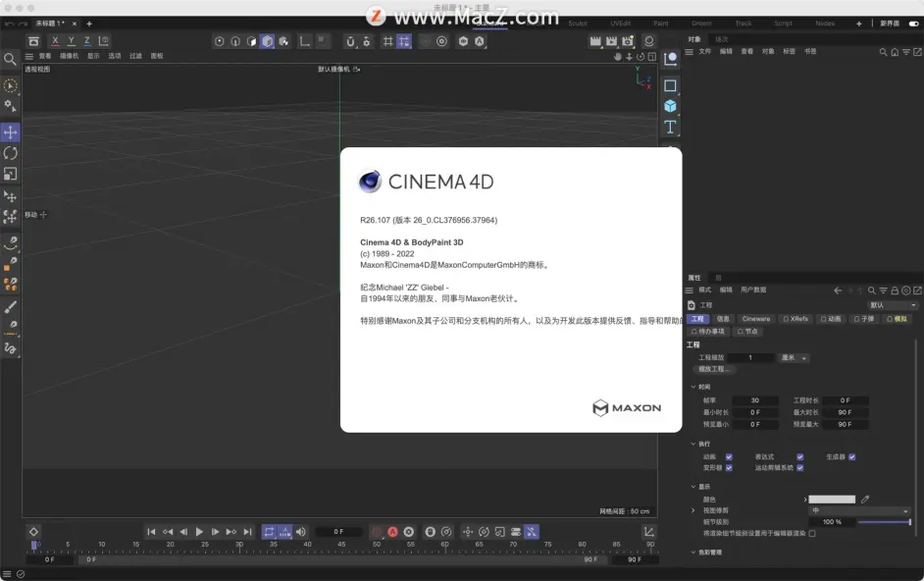This screenshot has height=581, width=924.
Task: Edit the 颜色 color swatch under 显示
Action: (x=832, y=499)
